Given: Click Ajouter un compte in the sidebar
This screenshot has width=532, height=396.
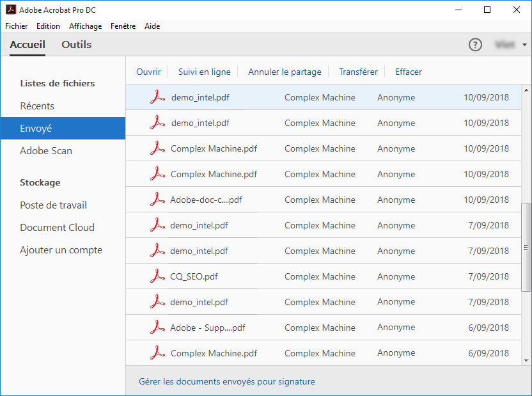Looking at the screenshot, I should tap(63, 250).
